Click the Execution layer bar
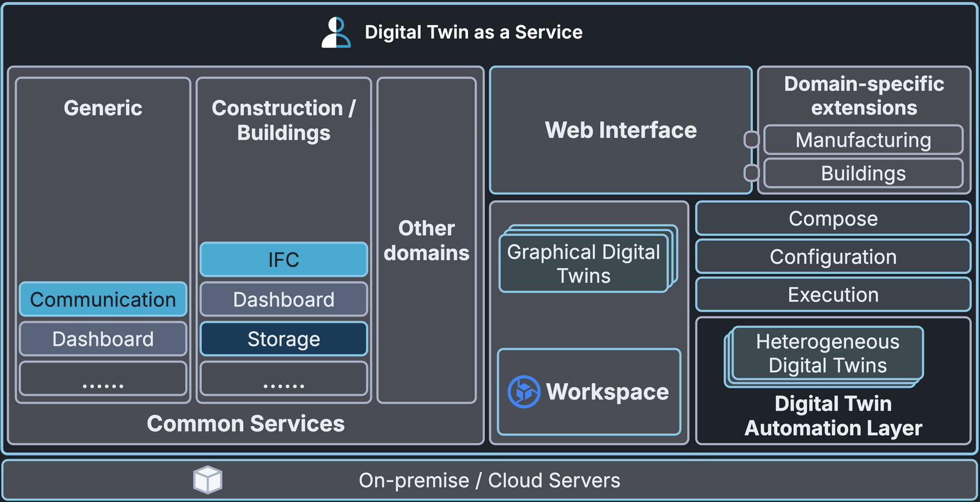 click(833, 294)
